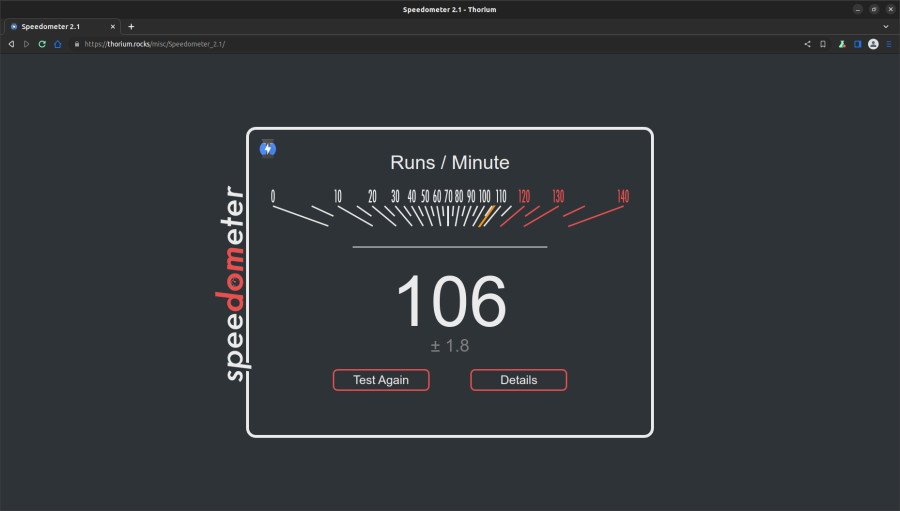Click the Runs / Minute heading
Viewport: 900px width, 511px height.
coord(450,162)
